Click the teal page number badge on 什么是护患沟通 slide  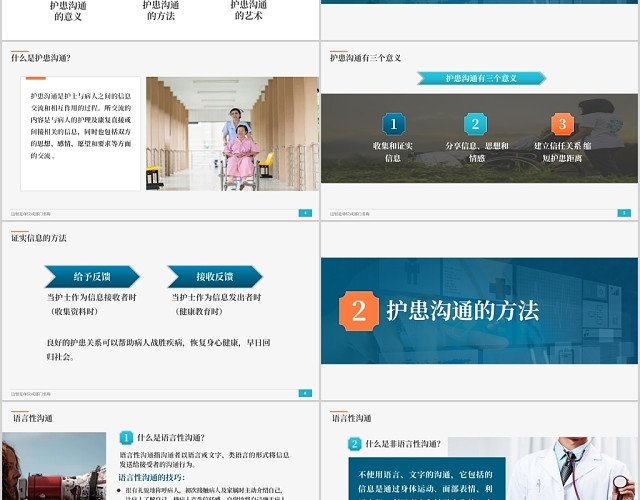point(305,213)
